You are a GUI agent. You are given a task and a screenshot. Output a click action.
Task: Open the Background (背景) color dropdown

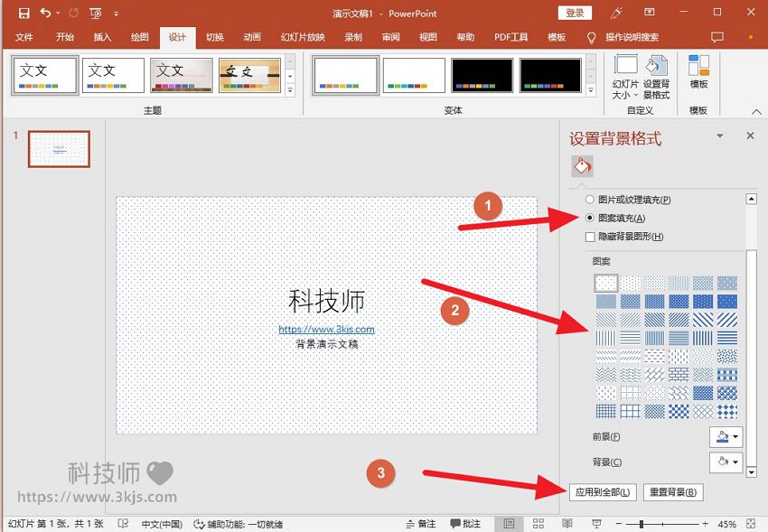click(x=726, y=462)
